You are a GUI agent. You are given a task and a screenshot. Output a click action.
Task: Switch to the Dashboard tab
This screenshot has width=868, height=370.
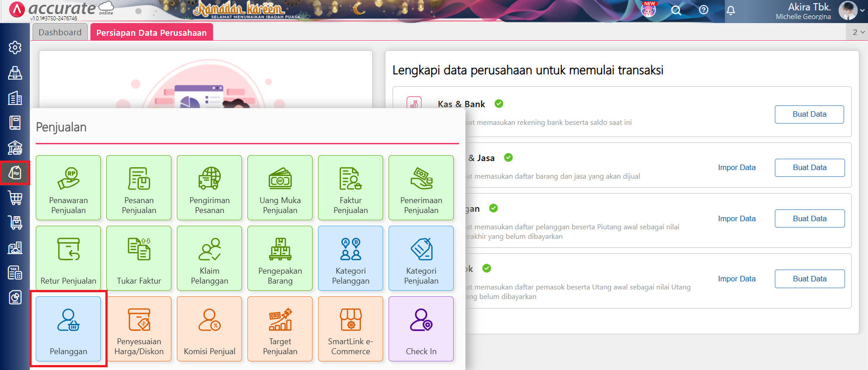[60, 33]
